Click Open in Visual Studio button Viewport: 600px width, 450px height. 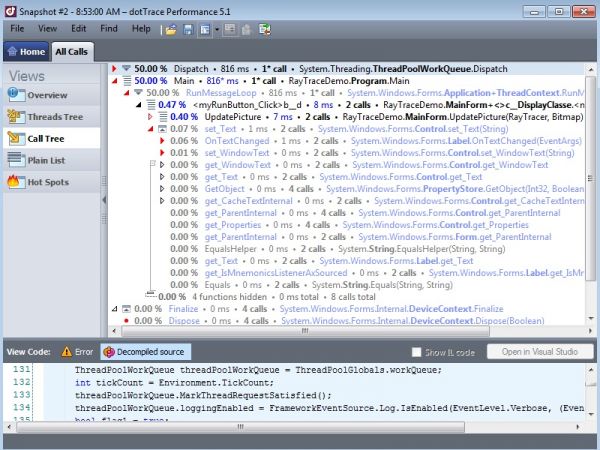[539, 352]
